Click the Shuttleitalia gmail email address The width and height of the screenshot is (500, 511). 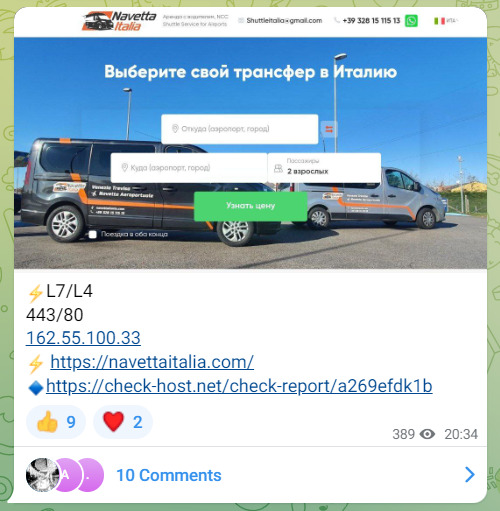284,21
